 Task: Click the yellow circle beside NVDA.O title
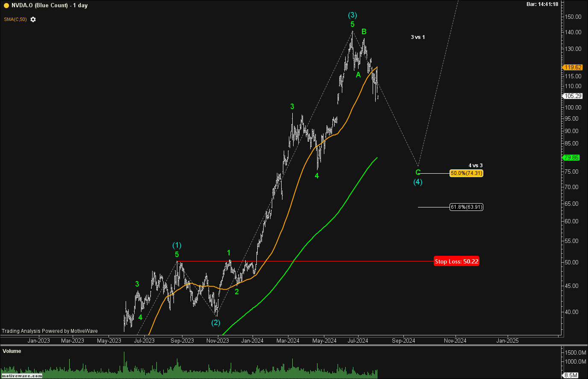point(6,5)
